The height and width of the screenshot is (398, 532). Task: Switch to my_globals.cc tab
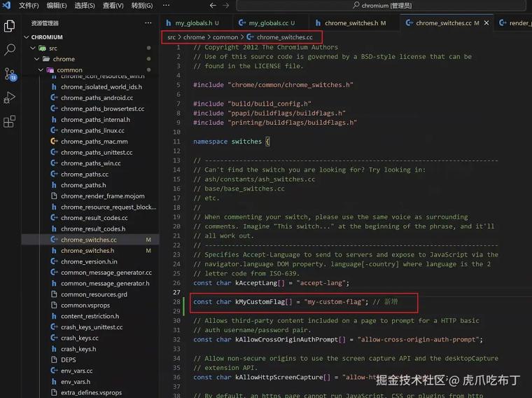coord(271,23)
